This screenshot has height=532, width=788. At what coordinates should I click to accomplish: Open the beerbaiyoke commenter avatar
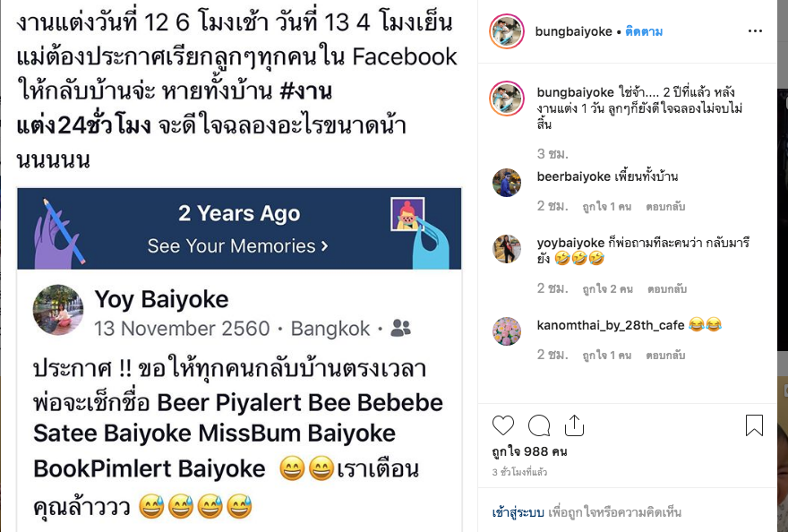pyautogui.click(x=507, y=182)
